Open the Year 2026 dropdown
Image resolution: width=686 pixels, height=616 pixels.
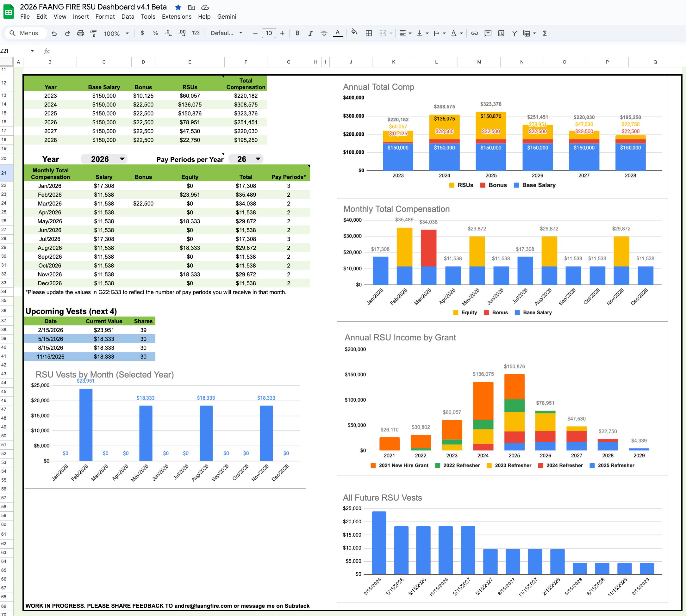(122, 159)
